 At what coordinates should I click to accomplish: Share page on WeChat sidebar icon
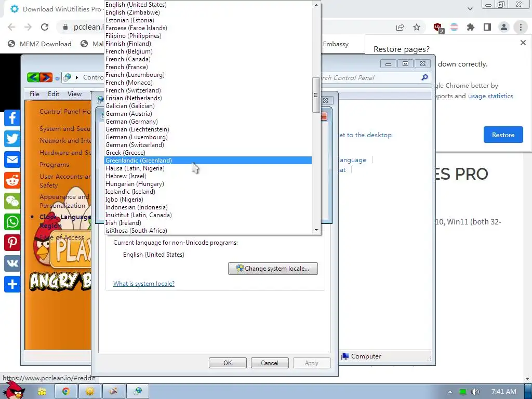(12, 201)
